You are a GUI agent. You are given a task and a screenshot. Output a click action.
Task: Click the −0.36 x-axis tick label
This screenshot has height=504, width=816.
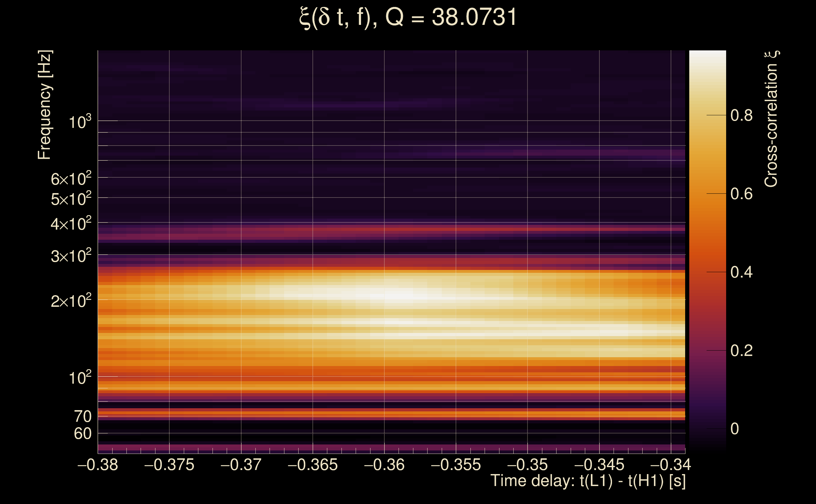pos(384,465)
